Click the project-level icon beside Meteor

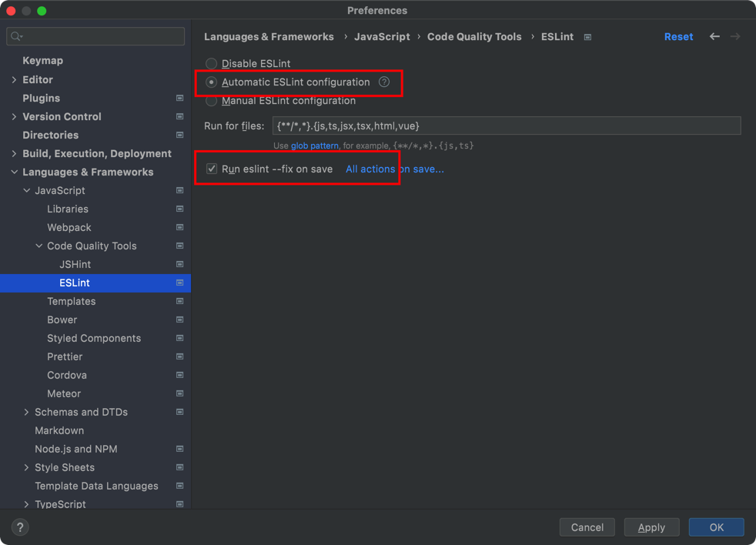coord(180,393)
